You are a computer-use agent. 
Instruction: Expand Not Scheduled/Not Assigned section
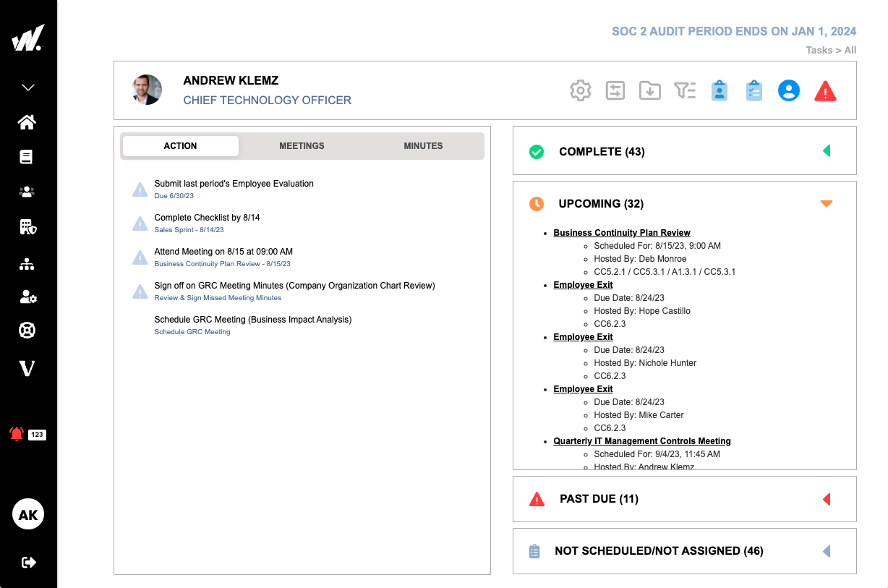tap(826, 551)
